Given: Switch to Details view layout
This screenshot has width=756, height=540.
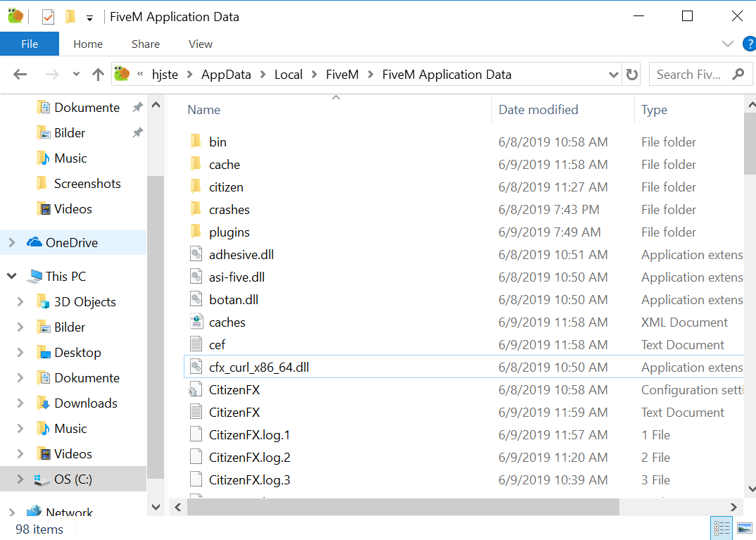Looking at the screenshot, I should coord(722,529).
